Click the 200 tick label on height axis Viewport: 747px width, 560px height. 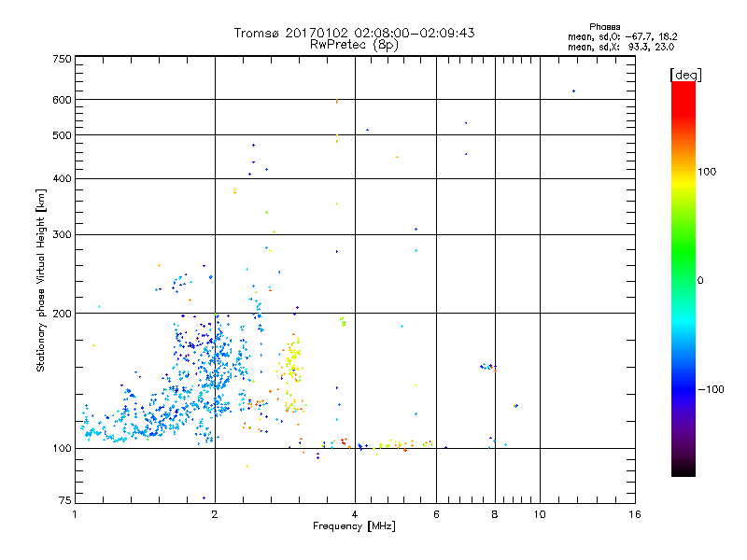[x=62, y=314]
